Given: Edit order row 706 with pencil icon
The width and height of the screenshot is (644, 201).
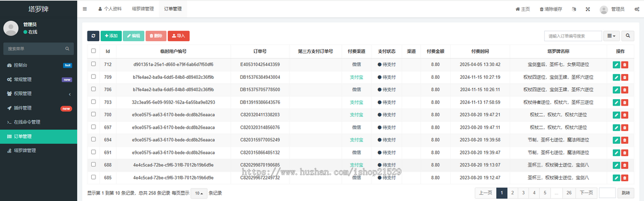Looking at the screenshot, I should point(616,90).
